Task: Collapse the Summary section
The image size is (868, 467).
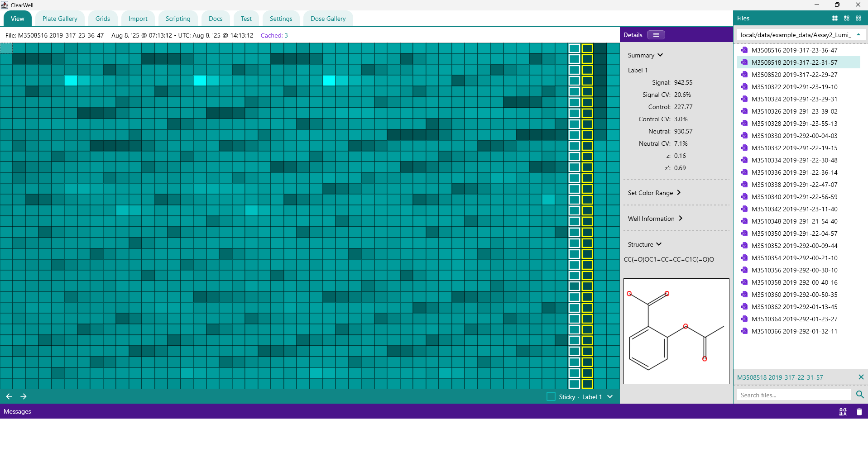Action: [x=645, y=55]
